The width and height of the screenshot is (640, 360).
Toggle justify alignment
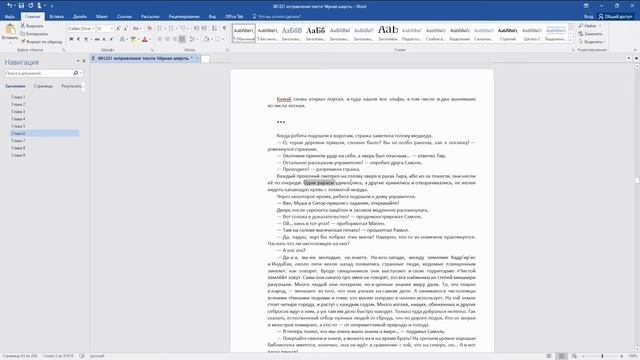coord(182,39)
